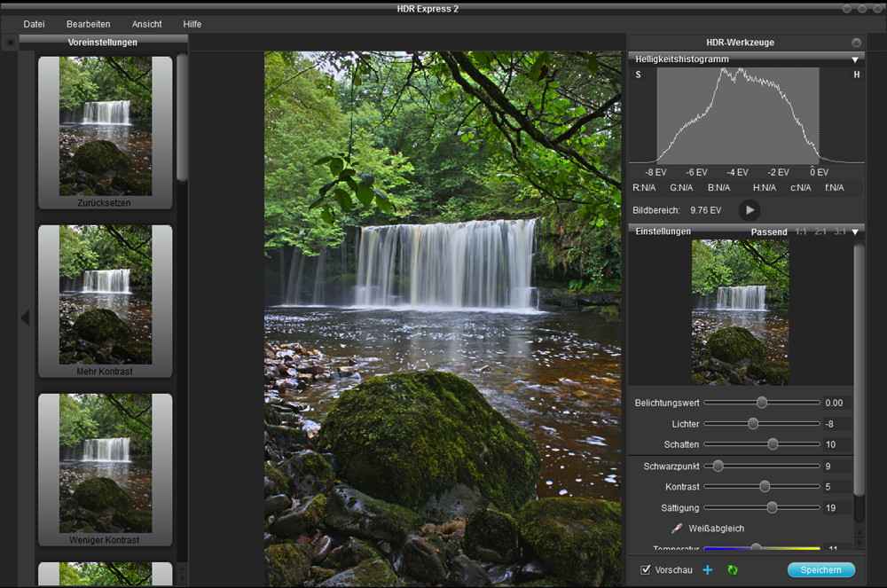
Task: Select the Zurücksetzen preset thumbnail
Action: [x=106, y=132]
